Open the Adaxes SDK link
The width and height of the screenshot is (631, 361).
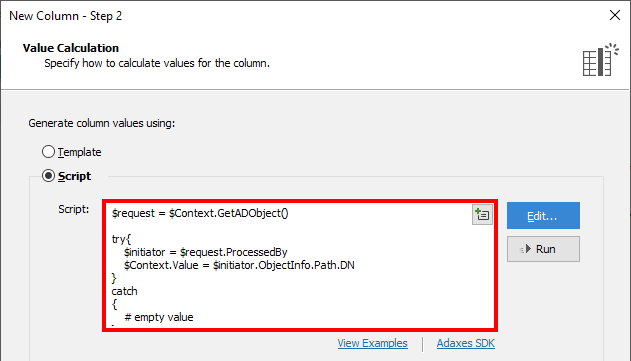pyautogui.click(x=466, y=343)
